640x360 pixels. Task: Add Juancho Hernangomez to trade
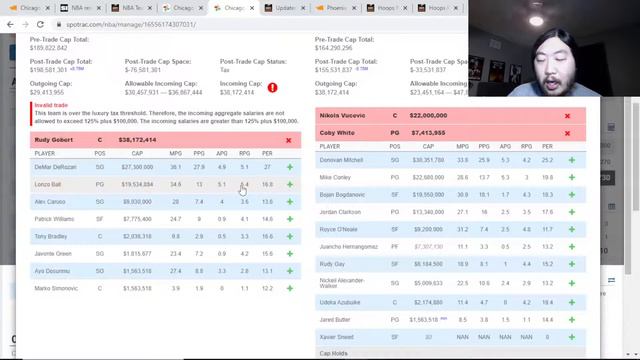pos(572,247)
